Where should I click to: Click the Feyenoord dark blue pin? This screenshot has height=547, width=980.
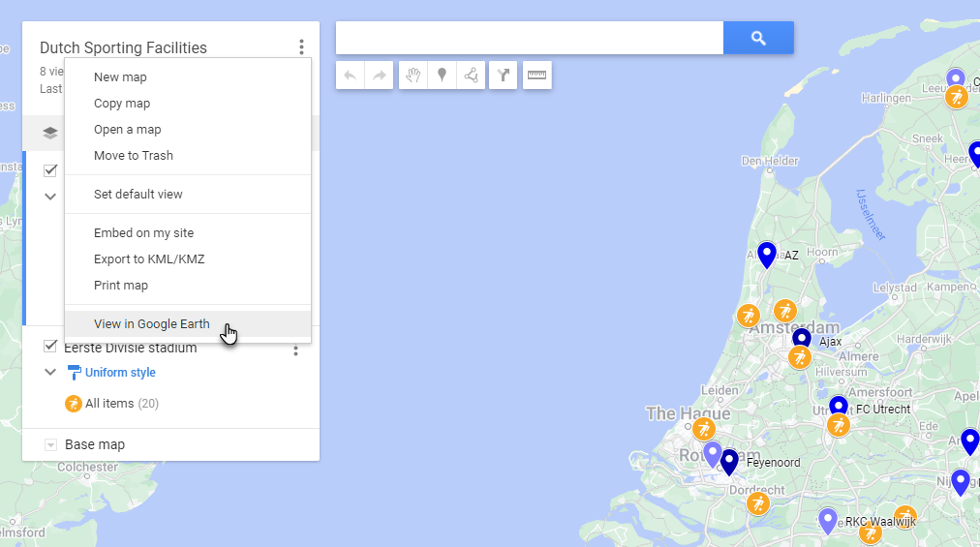click(x=729, y=462)
